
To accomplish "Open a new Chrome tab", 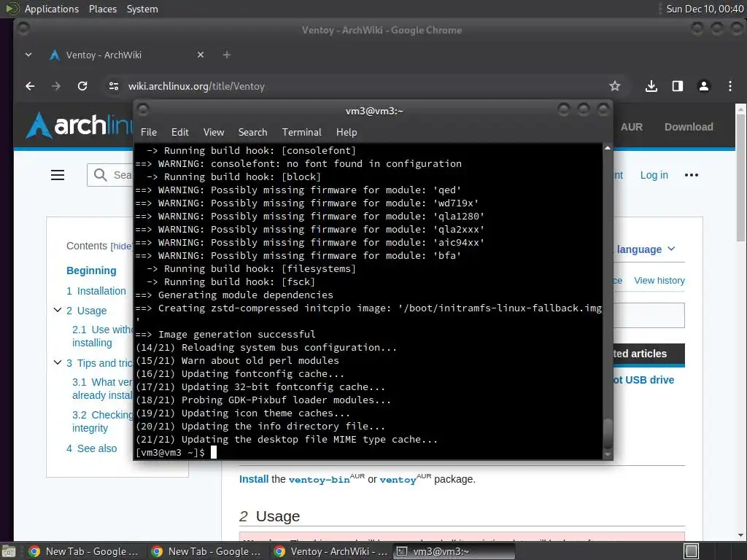I will coord(227,55).
